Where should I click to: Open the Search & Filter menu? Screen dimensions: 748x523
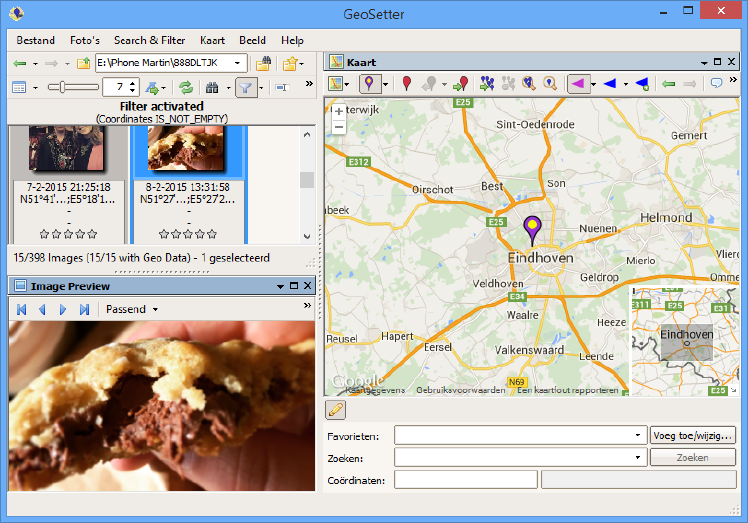point(149,40)
